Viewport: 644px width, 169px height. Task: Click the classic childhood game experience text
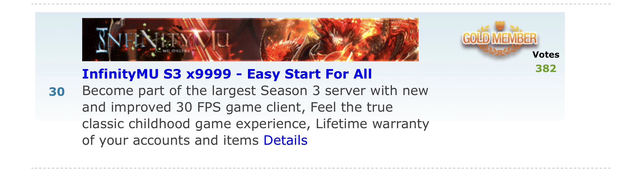(196, 124)
